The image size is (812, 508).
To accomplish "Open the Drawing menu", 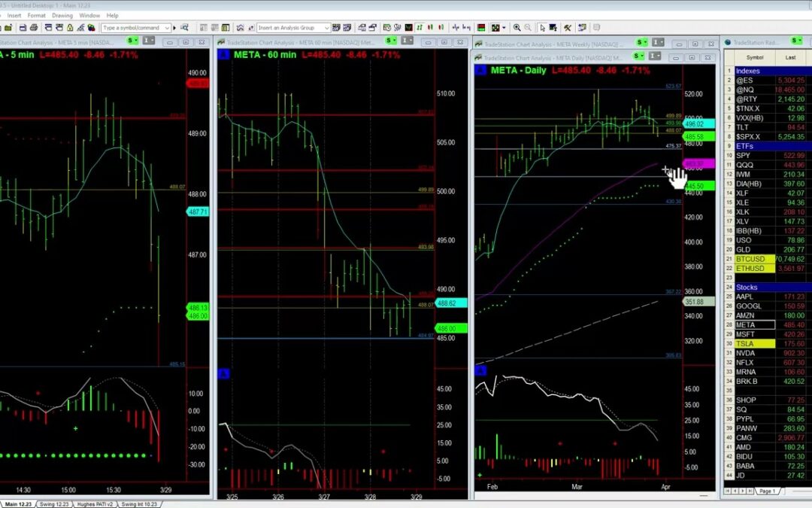I will tap(62, 15).
